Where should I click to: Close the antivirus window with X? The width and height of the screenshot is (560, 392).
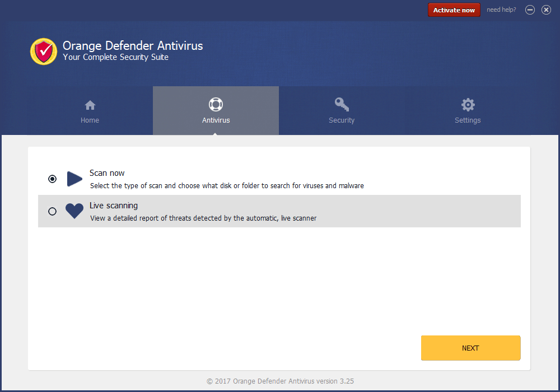[x=546, y=10]
